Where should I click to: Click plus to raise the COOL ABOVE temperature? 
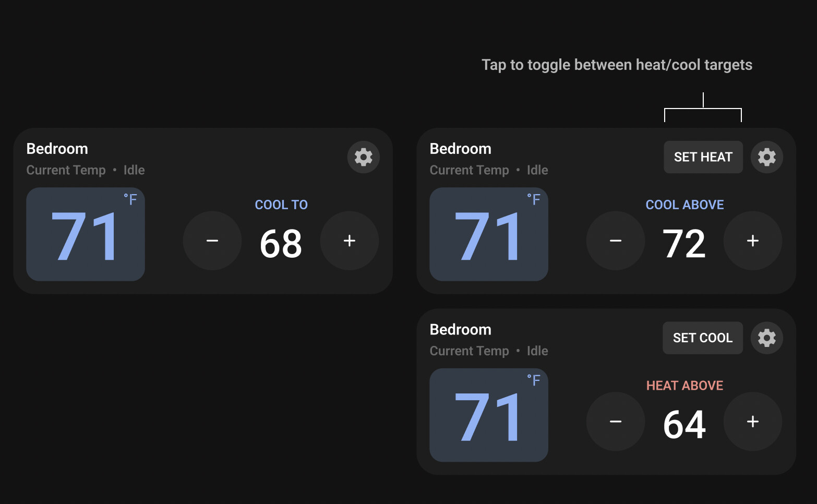pyautogui.click(x=753, y=241)
